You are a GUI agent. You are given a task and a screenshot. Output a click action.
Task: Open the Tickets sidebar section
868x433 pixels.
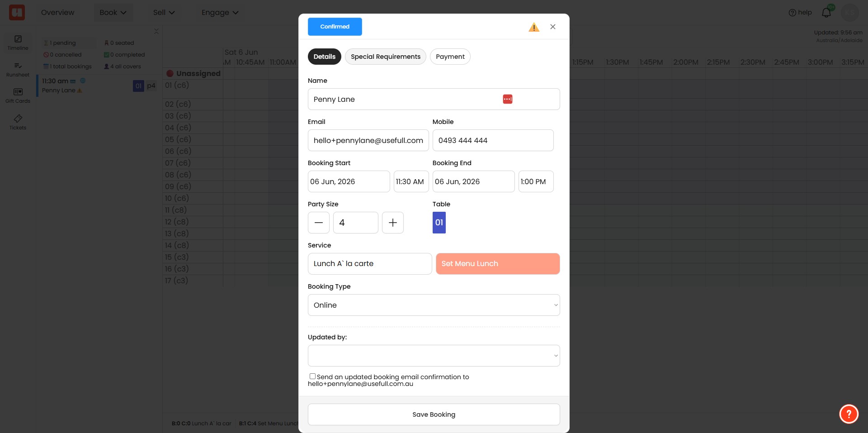coord(18,122)
